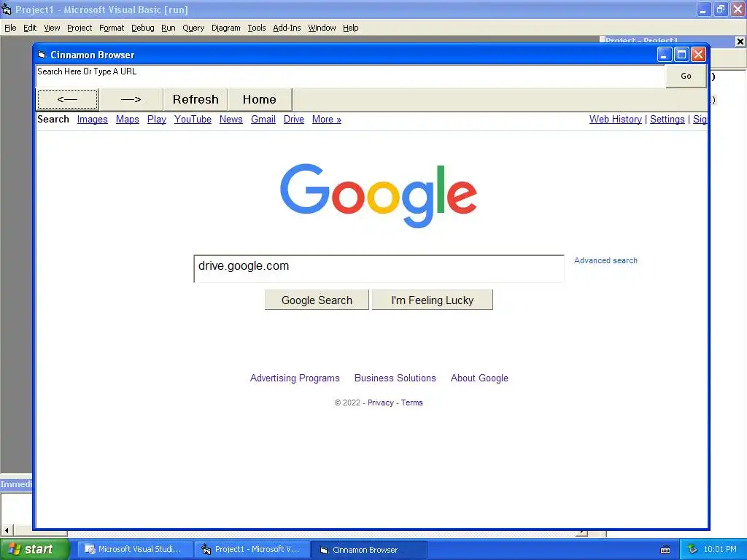Minimize the Cinnamon Browser window
The height and width of the screenshot is (560, 747).
665,55
